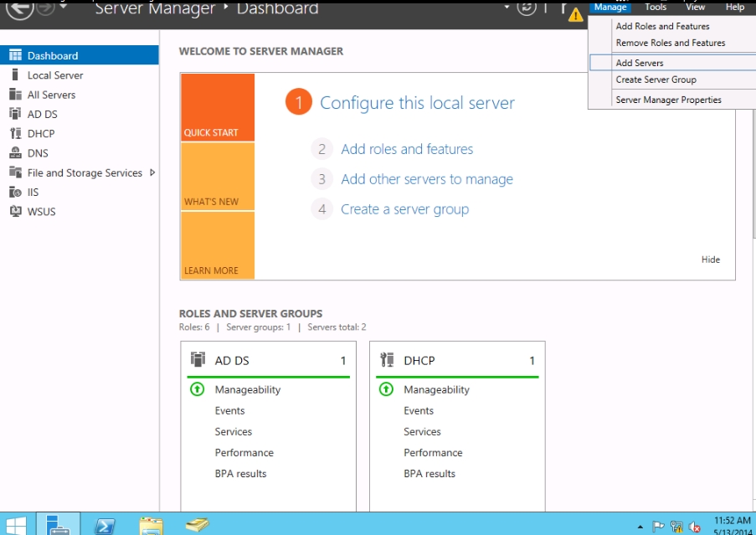
Task: Open AD DS tile title
Action: [x=231, y=361]
